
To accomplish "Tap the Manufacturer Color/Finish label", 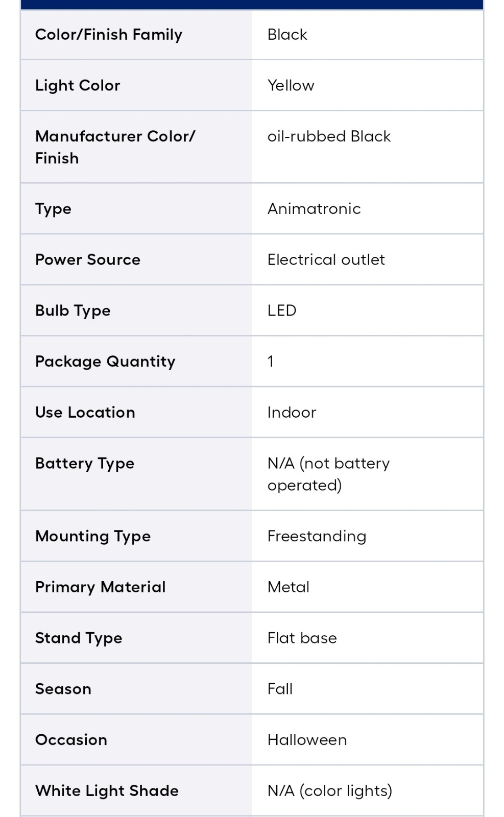I will coord(115,147).
